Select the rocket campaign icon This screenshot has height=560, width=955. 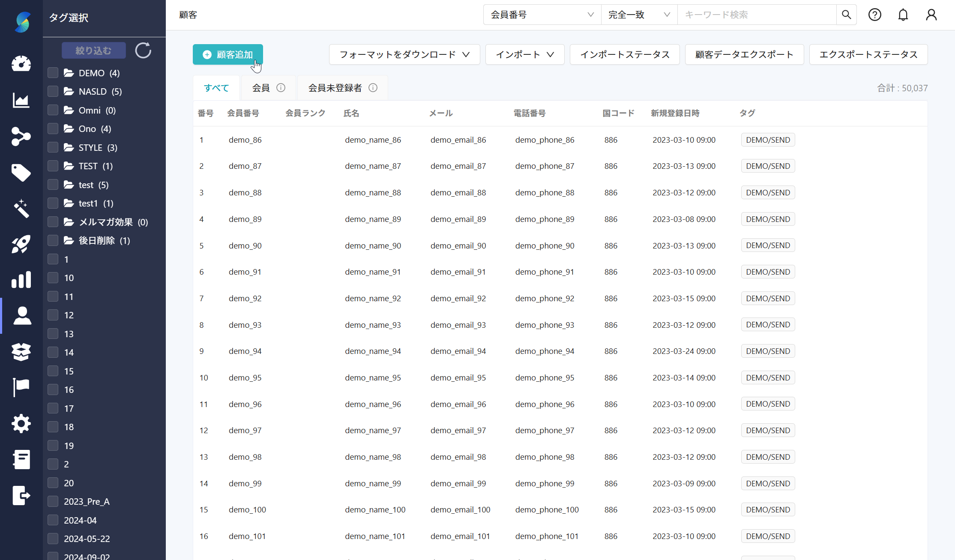coord(21,244)
